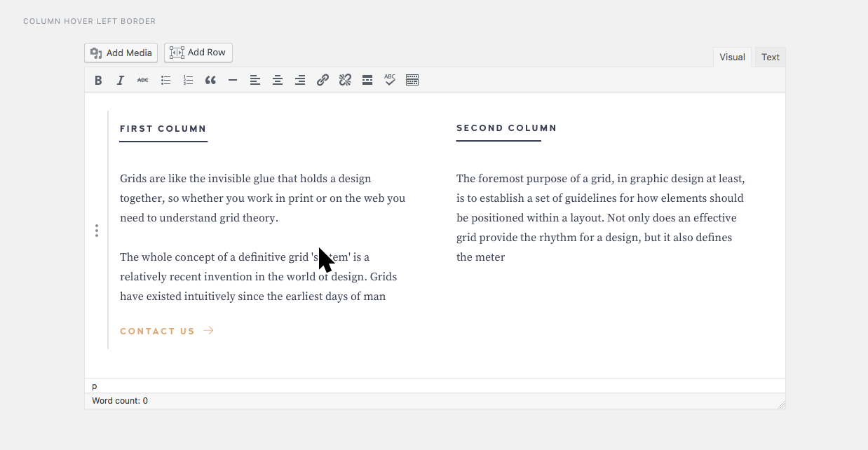This screenshot has width=868, height=450.
Task: Open the Contact Us link
Action: coord(166,331)
